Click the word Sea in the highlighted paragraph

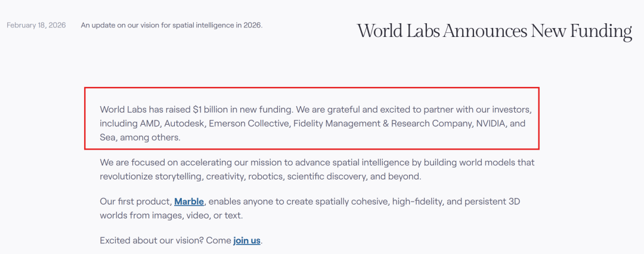[x=108, y=138]
